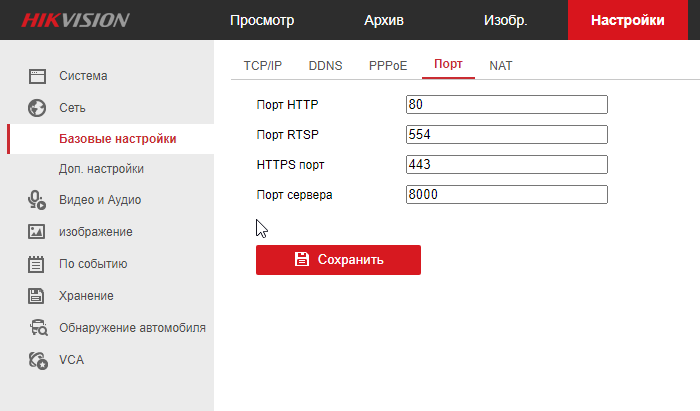700x411 pixels.
Task: Open Хранение settings section
Action: pos(86,296)
